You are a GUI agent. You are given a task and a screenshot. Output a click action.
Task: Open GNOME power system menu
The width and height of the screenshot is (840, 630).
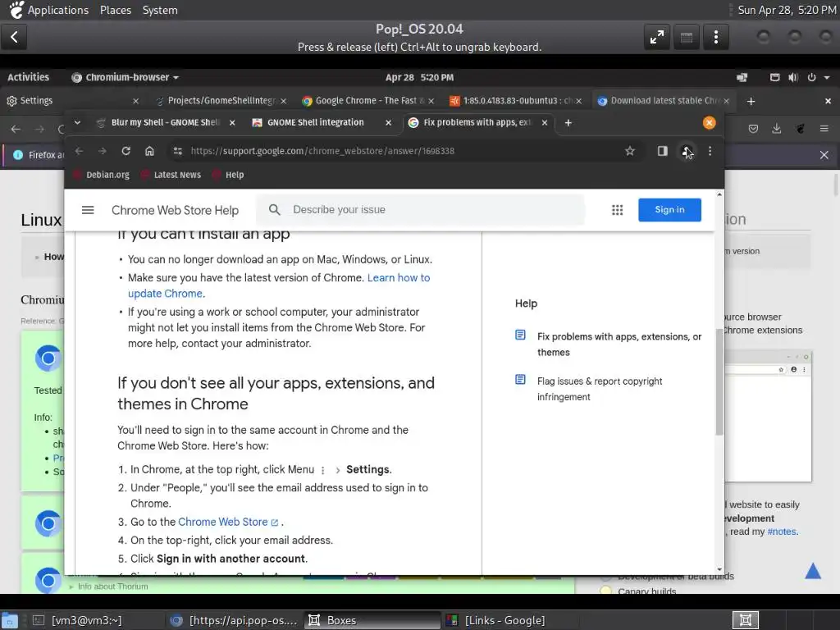click(818, 78)
